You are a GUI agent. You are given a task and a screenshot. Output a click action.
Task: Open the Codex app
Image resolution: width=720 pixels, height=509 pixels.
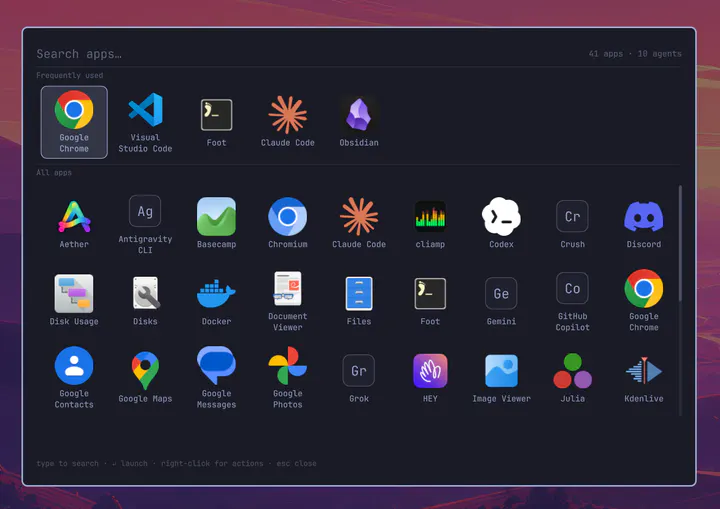pyautogui.click(x=501, y=224)
